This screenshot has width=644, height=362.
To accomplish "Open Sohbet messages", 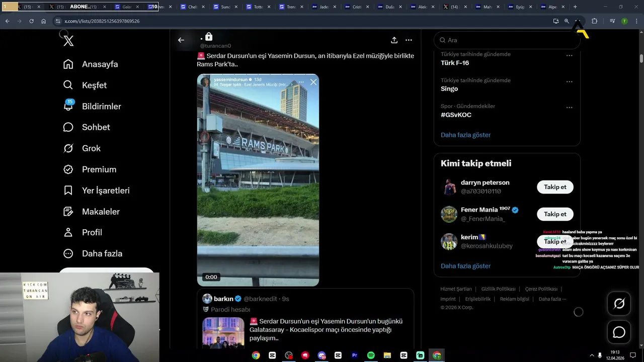I will [86, 127].
